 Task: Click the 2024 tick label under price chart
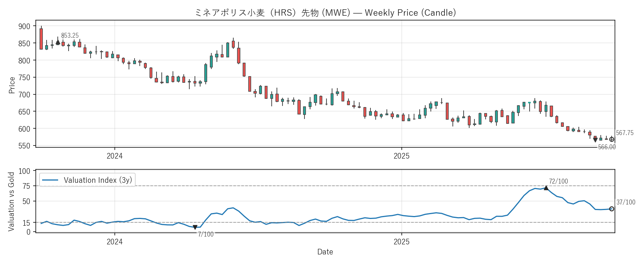coord(114,156)
